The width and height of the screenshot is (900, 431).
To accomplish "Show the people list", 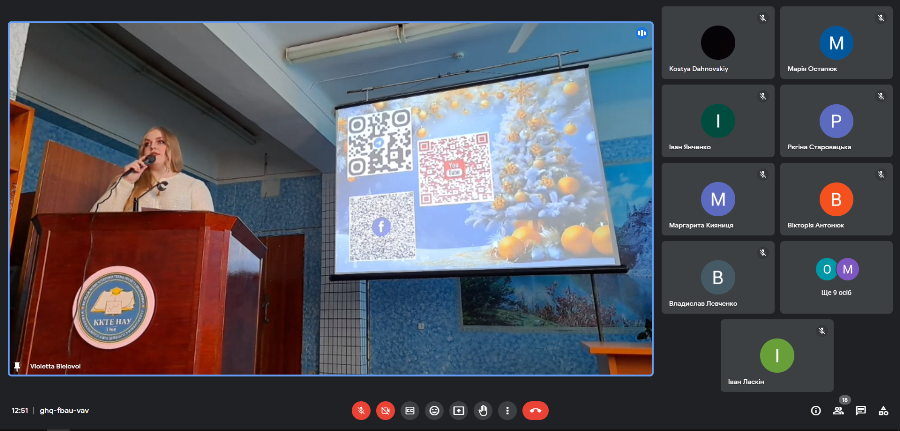I will (838, 410).
